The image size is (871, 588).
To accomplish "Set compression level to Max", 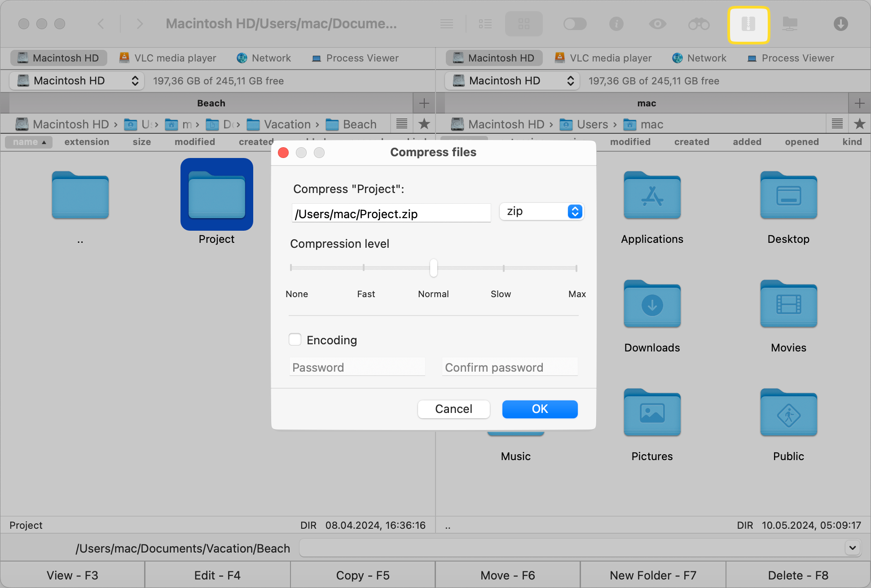I will click(576, 268).
